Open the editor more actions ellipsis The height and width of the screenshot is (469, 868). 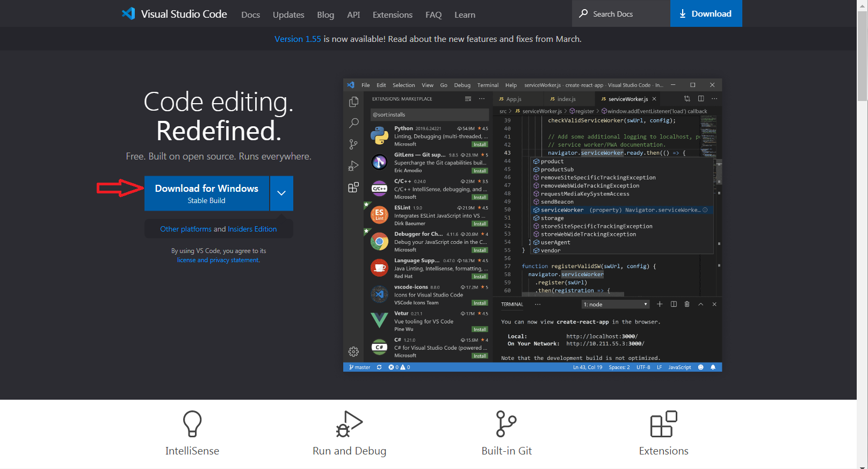tap(714, 99)
